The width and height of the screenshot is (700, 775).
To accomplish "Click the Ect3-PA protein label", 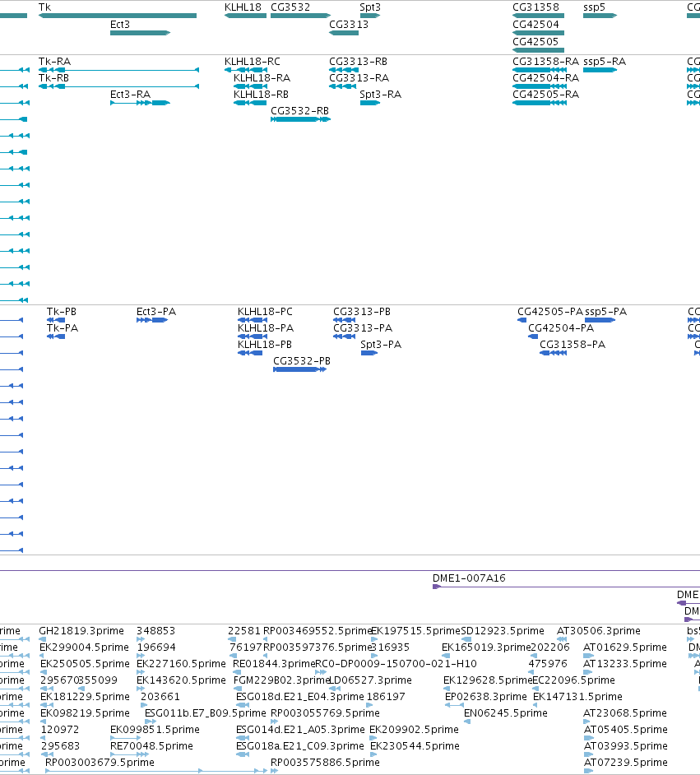I will (156, 312).
